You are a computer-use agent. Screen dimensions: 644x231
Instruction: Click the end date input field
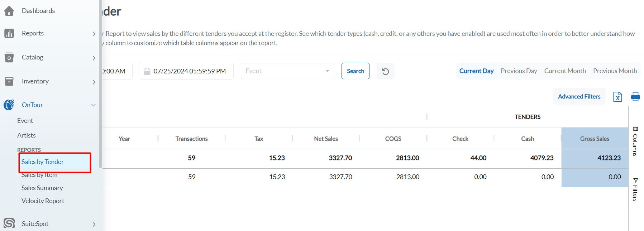pyautogui.click(x=187, y=71)
